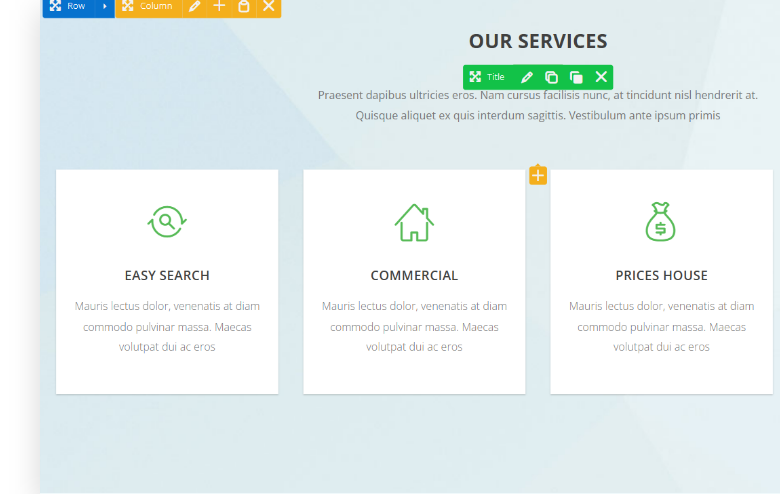Select the EASY SEARCH card title
Image resolution: width=780 pixels, height=494 pixels.
(167, 276)
